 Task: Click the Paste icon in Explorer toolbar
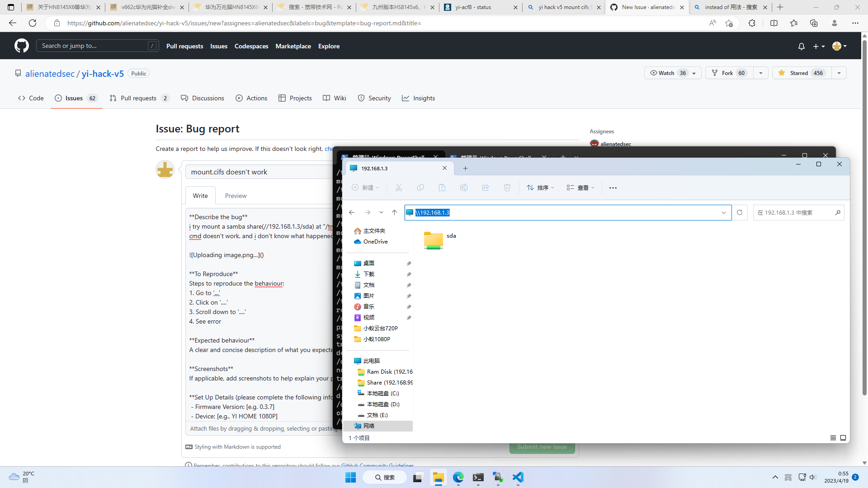(442, 188)
